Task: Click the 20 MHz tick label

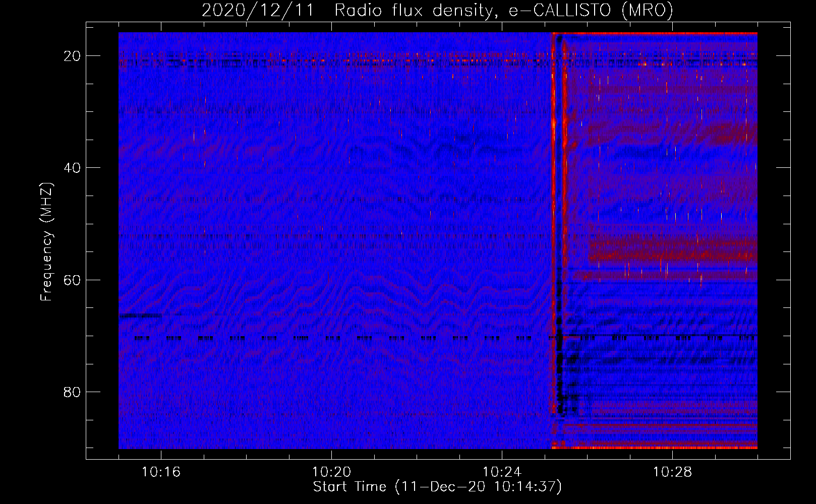Action: click(x=72, y=56)
